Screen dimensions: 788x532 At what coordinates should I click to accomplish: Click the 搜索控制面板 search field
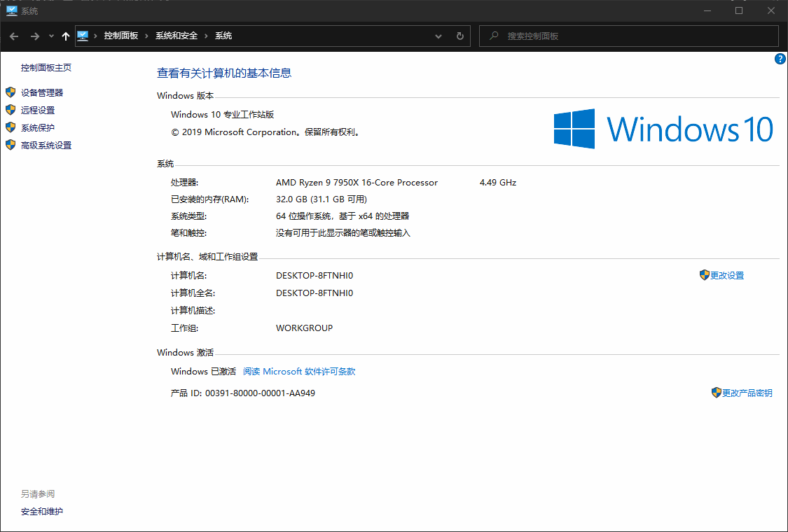[629, 36]
